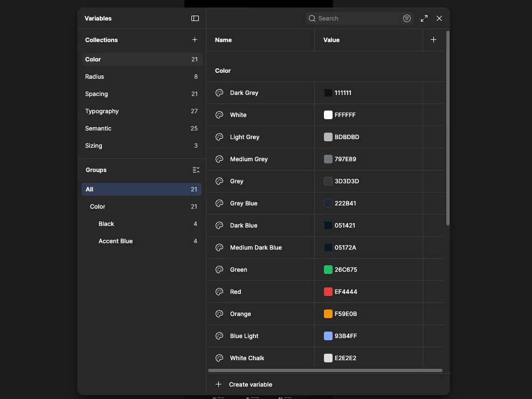Click the palette icon for Light Grey
This screenshot has width=532, height=399.
219,137
